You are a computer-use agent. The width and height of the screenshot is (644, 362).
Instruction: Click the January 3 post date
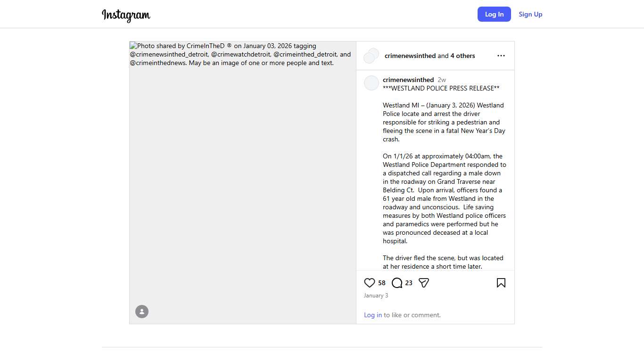[376, 296]
